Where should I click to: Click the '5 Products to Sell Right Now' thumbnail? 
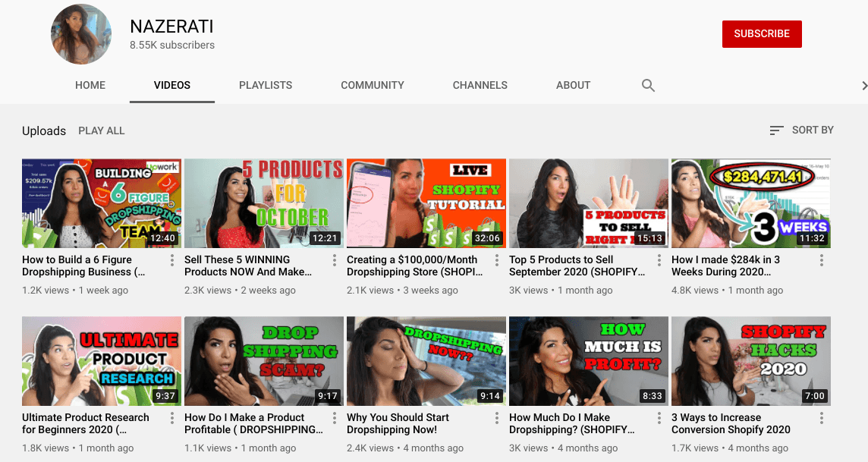(x=589, y=203)
